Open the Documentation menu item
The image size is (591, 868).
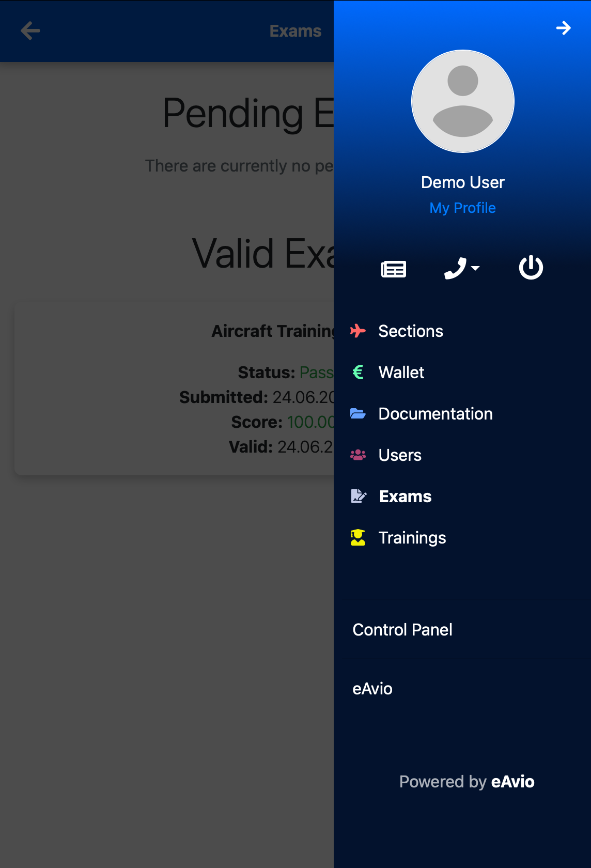click(436, 414)
